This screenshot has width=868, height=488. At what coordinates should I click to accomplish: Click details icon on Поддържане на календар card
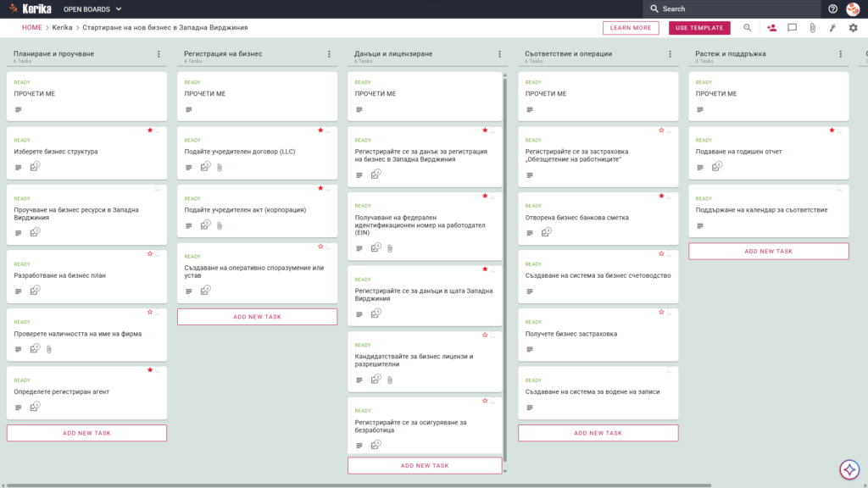pyautogui.click(x=700, y=226)
